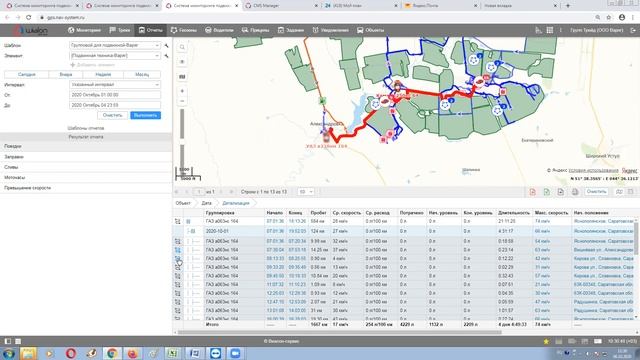Select the Поездки report table
Image resolution: width=640 pixels, height=360 pixels.
click(86, 146)
